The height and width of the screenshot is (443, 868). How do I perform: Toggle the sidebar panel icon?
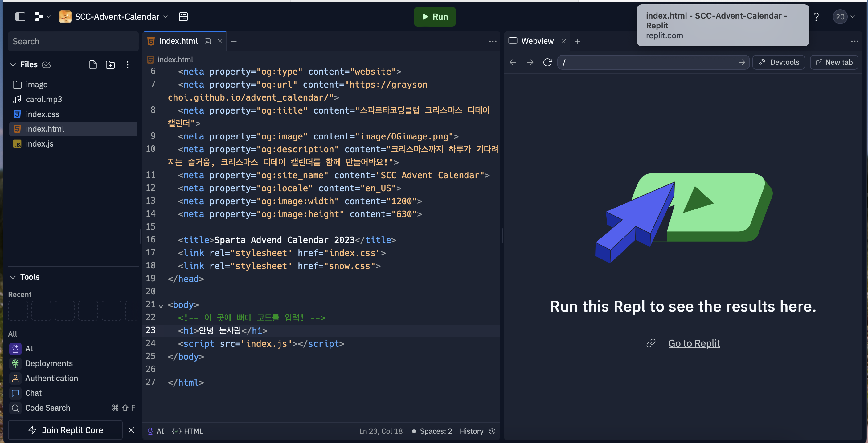[x=20, y=17]
